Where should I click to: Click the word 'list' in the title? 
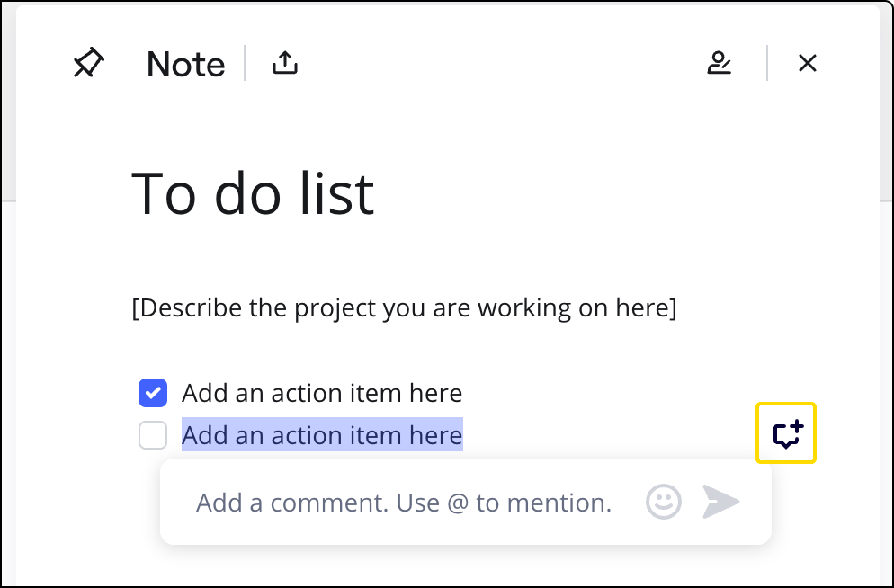pyautogui.click(x=339, y=194)
